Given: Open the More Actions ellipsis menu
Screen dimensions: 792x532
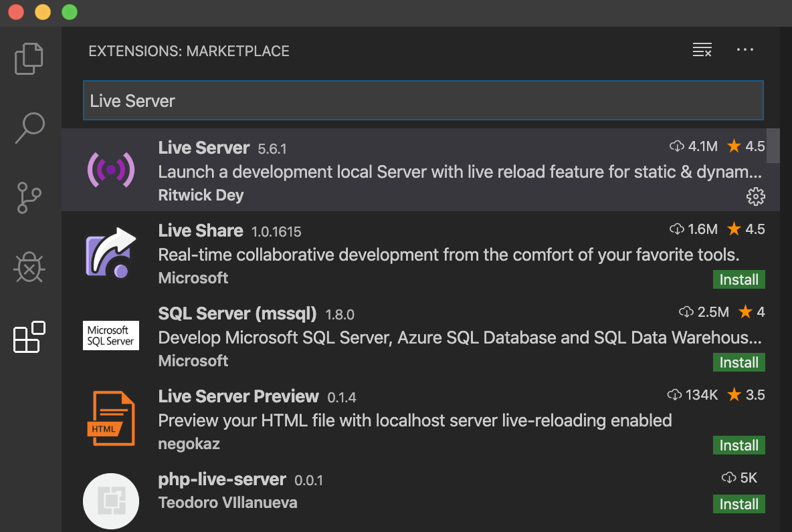Looking at the screenshot, I should (745, 49).
